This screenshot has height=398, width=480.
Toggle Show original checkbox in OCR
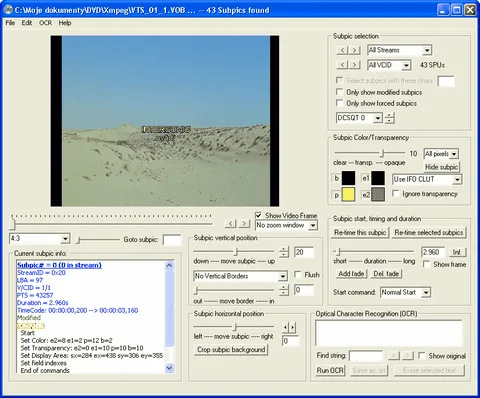pyautogui.click(x=422, y=356)
